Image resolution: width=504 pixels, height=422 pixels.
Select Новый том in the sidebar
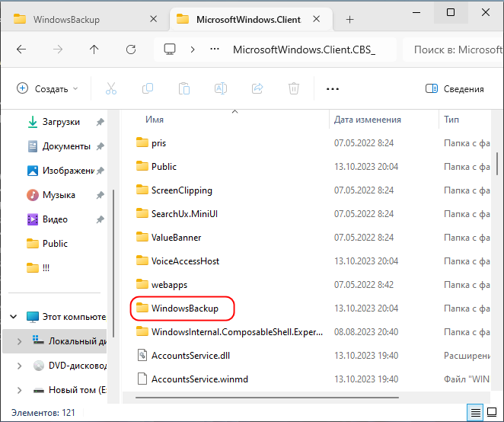tap(69, 390)
